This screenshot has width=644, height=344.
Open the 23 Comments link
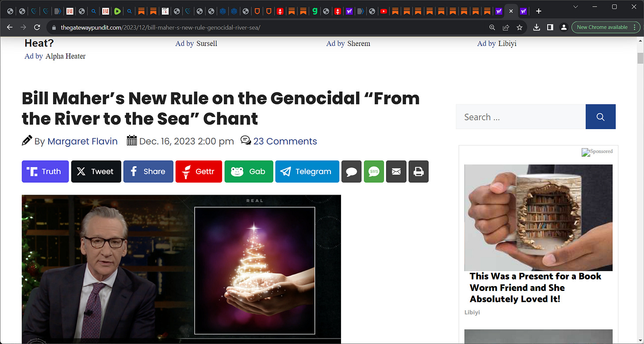(285, 141)
